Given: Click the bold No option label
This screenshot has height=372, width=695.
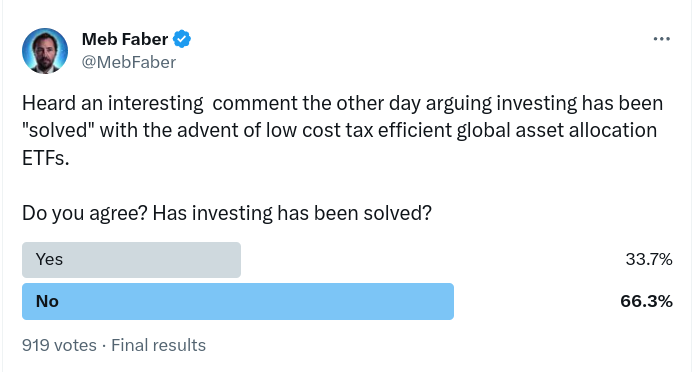Looking at the screenshot, I should (x=47, y=302).
